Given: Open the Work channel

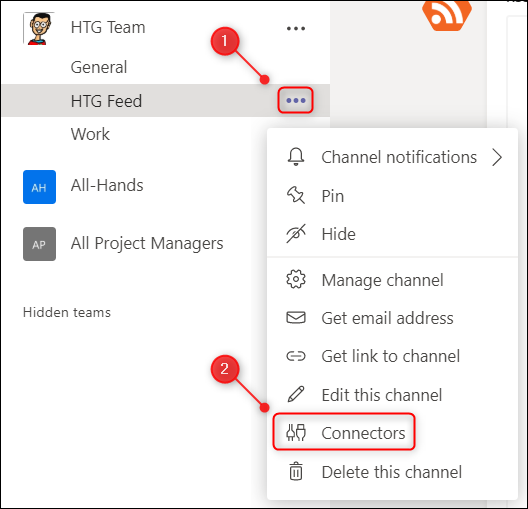Looking at the screenshot, I should pyautogui.click(x=90, y=134).
